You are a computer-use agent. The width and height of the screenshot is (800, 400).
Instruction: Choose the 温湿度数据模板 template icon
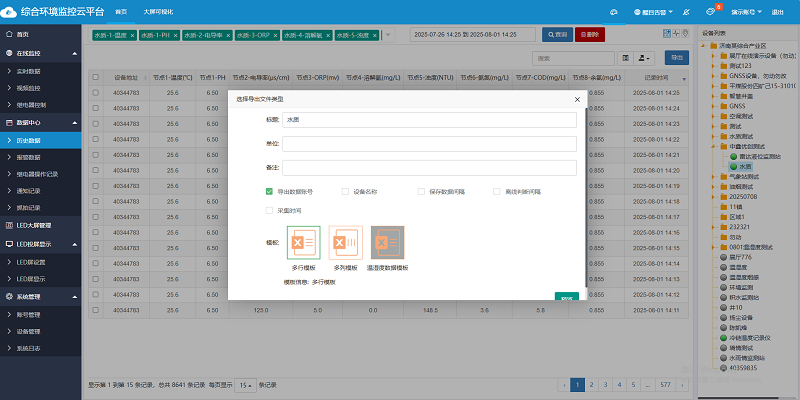(388, 243)
